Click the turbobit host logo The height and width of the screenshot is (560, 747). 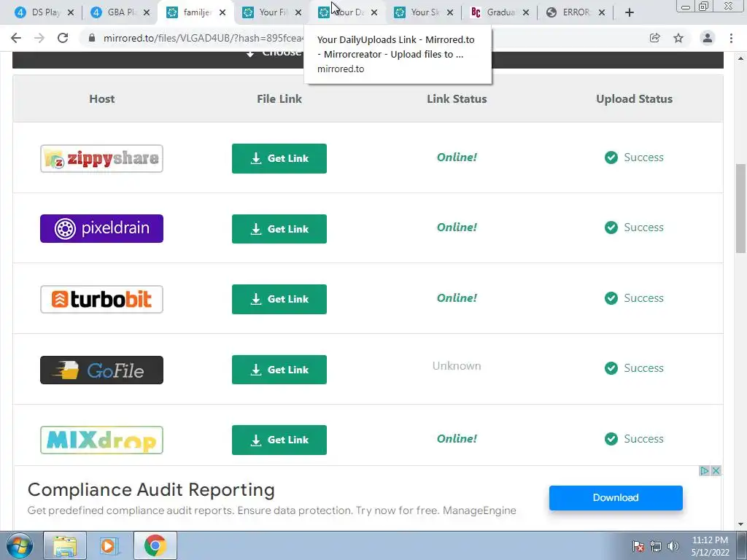(101, 299)
